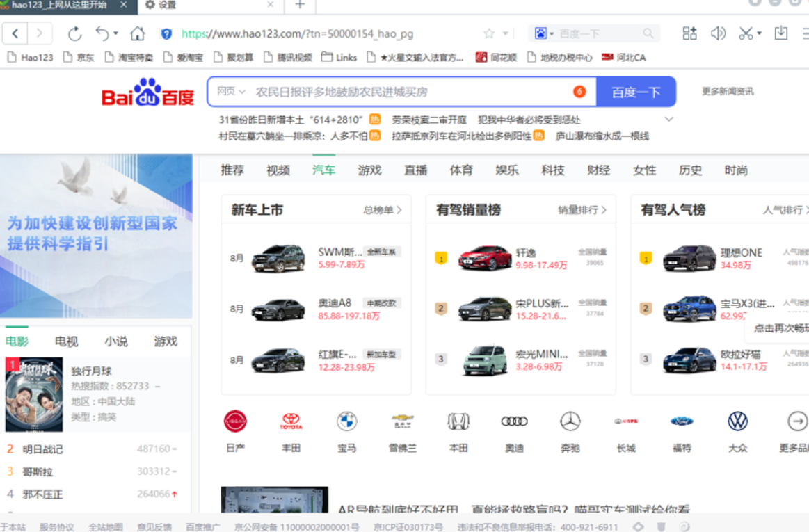Viewport: 809px width, 532px height.
Task: Open 更多新闻资讯 link
Action: pyautogui.click(x=728, y=91)
